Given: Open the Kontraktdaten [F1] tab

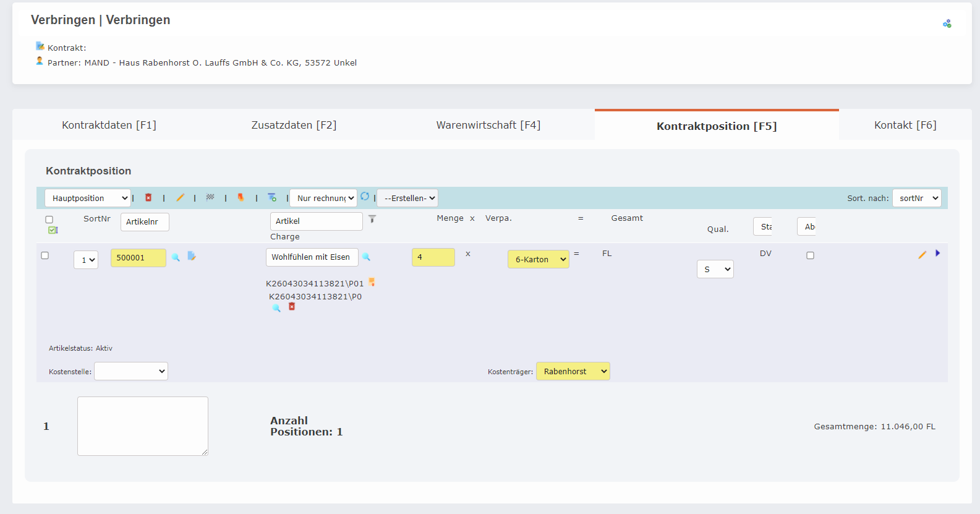Looking at the screenshot, I should pyautogui.click(x=109, y=125).
